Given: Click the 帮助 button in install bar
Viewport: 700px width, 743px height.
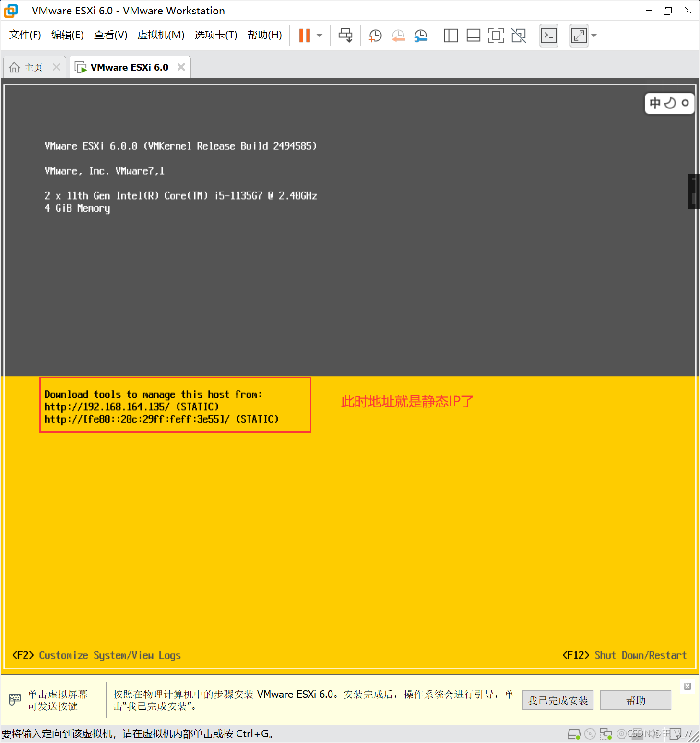Looking at the screenshot, I should (x=636, y=700).
